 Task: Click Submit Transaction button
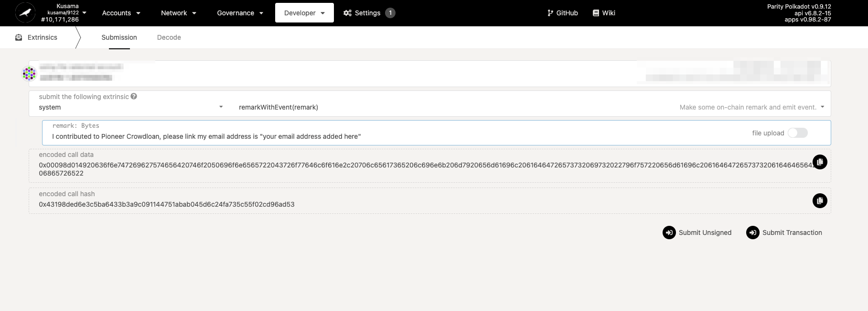(784, 233)
